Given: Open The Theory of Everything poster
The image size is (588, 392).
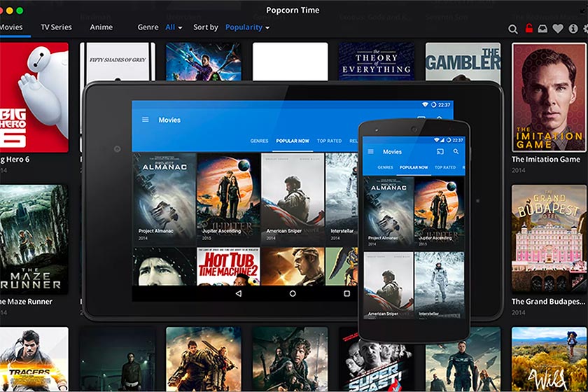Looking at the screenshot, I should click(x=376, y=62).
